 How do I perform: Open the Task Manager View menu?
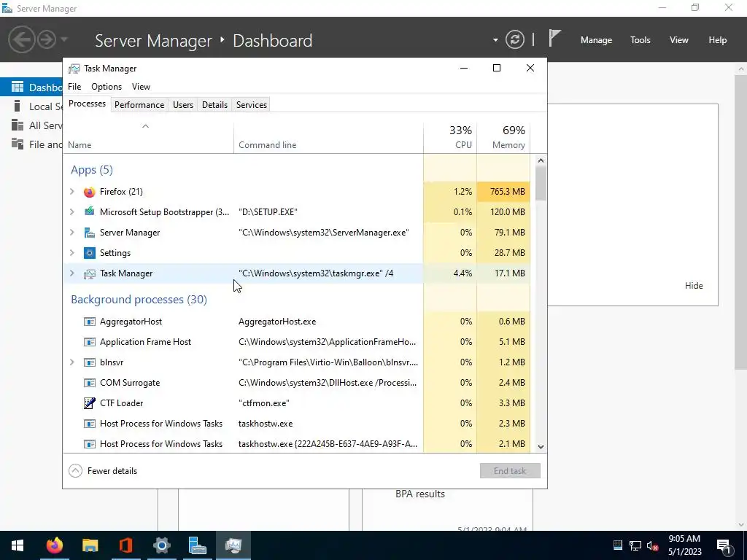(141, 87)
